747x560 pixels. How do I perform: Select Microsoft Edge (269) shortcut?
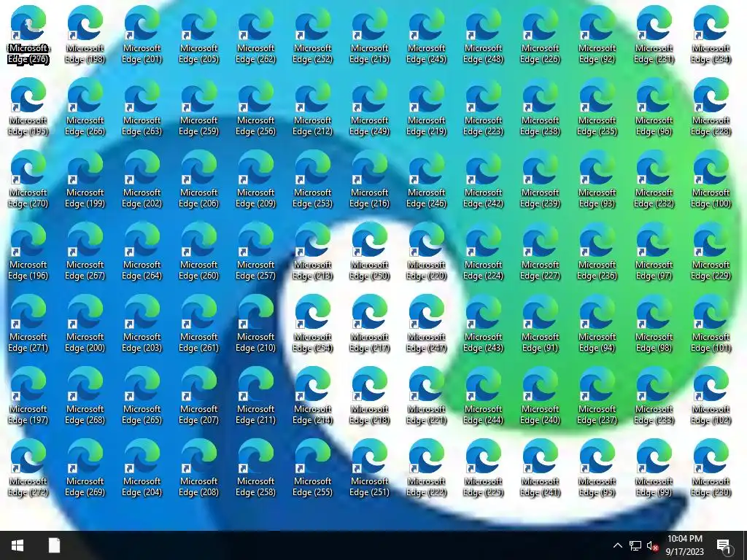(85, 468)
